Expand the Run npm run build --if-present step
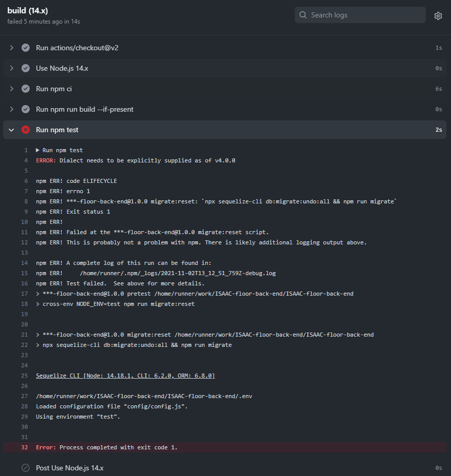Viewport: 451px width, 476px height. point(11,109)
